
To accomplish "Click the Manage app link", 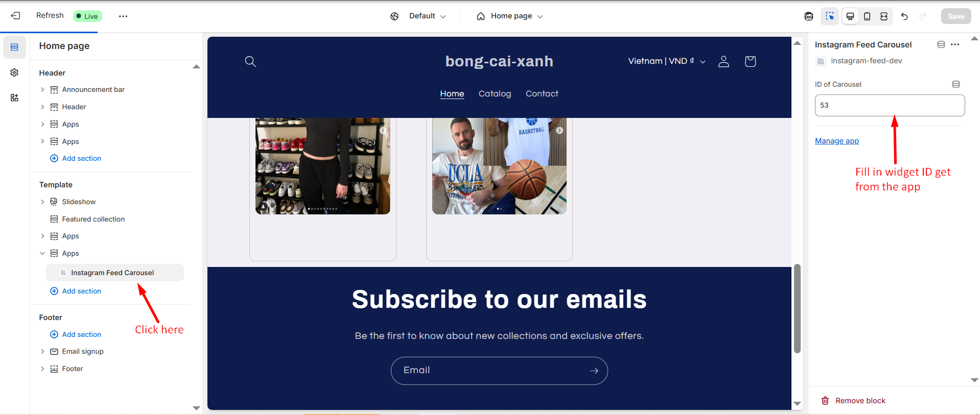I will [x=837, y=141].
